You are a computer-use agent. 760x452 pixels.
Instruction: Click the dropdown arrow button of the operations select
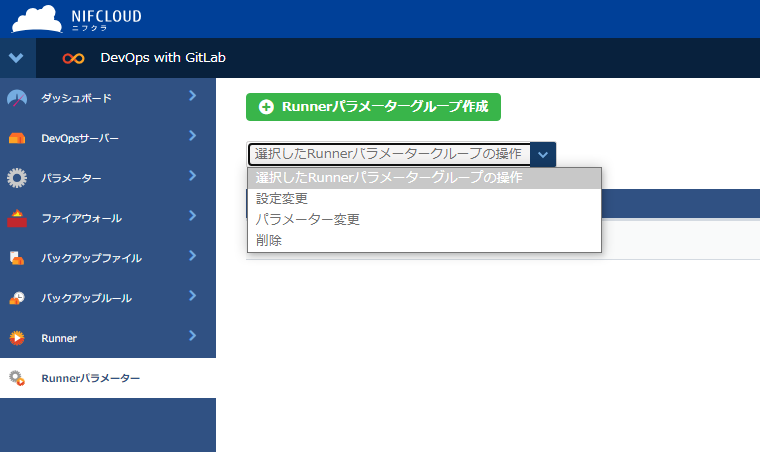[543, 155]
